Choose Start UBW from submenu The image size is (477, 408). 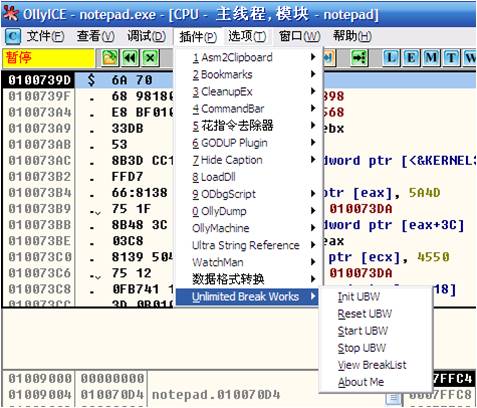[376, 331]
